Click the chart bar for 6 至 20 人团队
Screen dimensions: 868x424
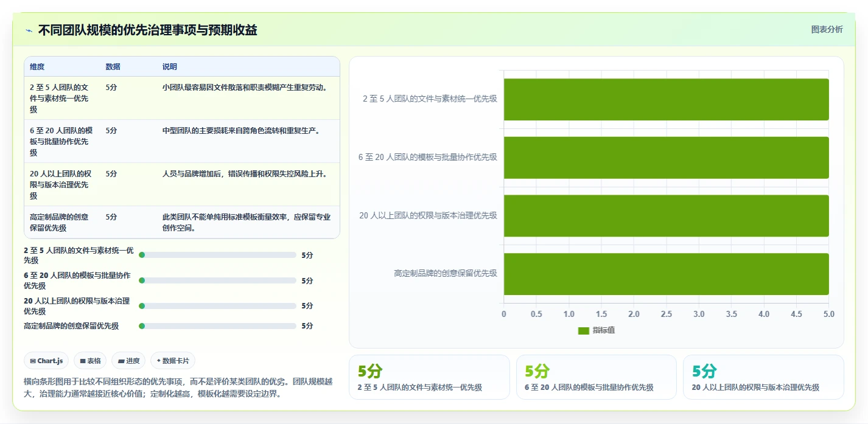tap(666, 158)
